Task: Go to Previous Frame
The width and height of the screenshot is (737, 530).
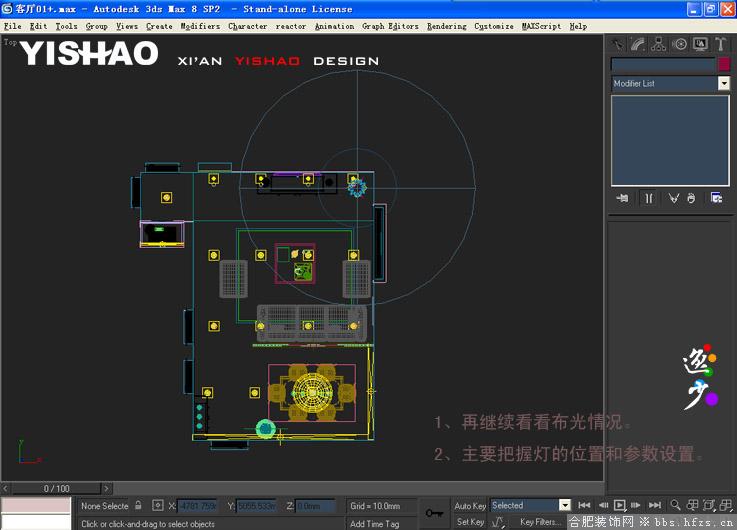Action: [603, 505]
